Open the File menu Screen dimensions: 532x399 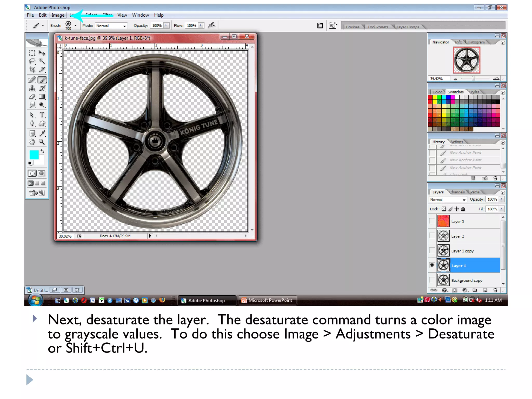coord(30,15)
